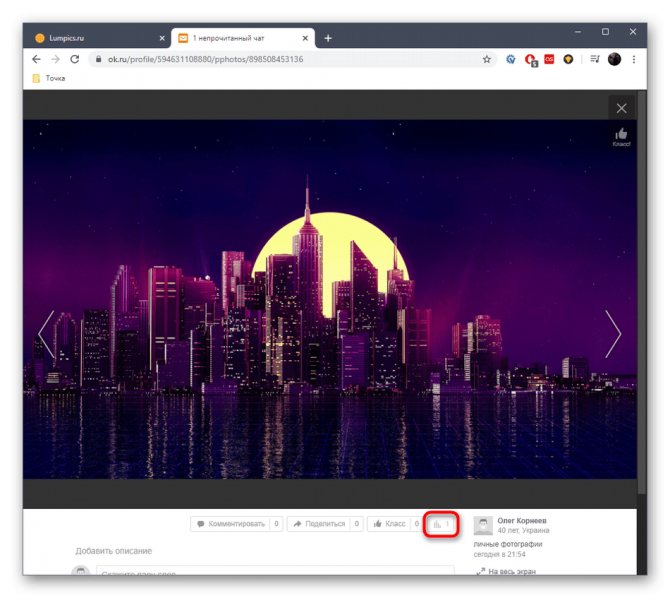Open the Chrome profile avatar
Image resolution: width=670 pixels, height=598 pixels.
(x=614, y=59)
